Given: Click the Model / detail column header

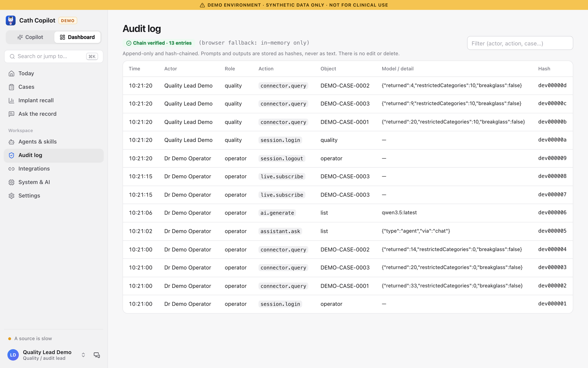Looking at the screenshot, I should click(398, 69).
